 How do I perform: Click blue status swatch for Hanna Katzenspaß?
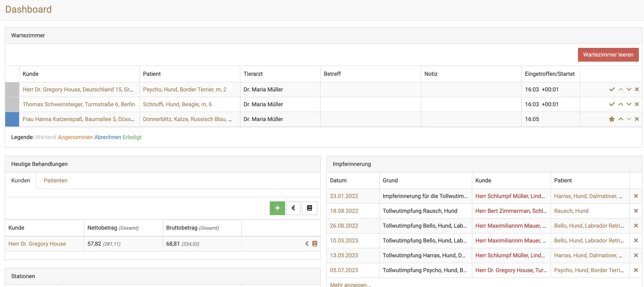tap(12, 119)
